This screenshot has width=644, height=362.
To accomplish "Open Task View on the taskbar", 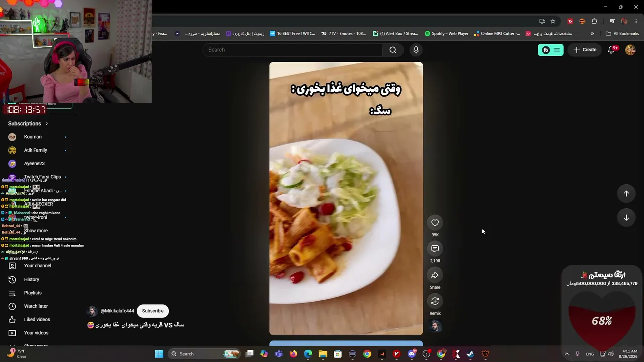I will (250, 354).
